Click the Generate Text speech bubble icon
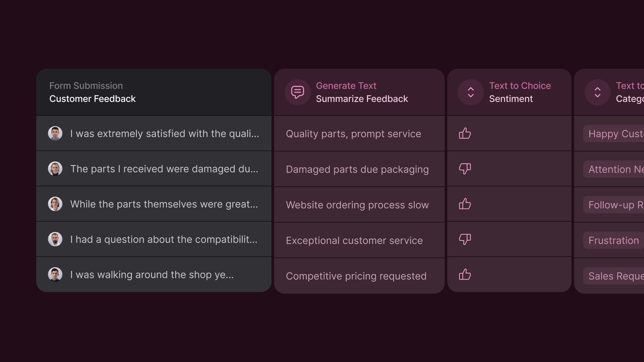This screenshot has height=362, width=644. pyautogui.click(x=298, y=92)
